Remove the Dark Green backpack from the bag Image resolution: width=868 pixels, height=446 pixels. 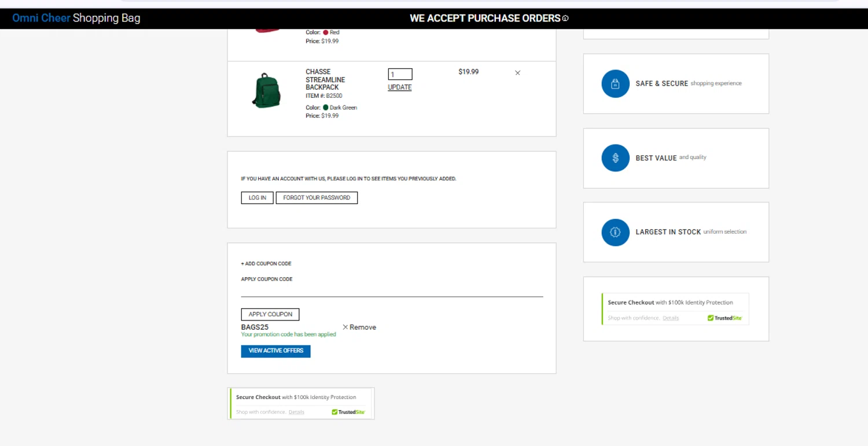(517, 73)
